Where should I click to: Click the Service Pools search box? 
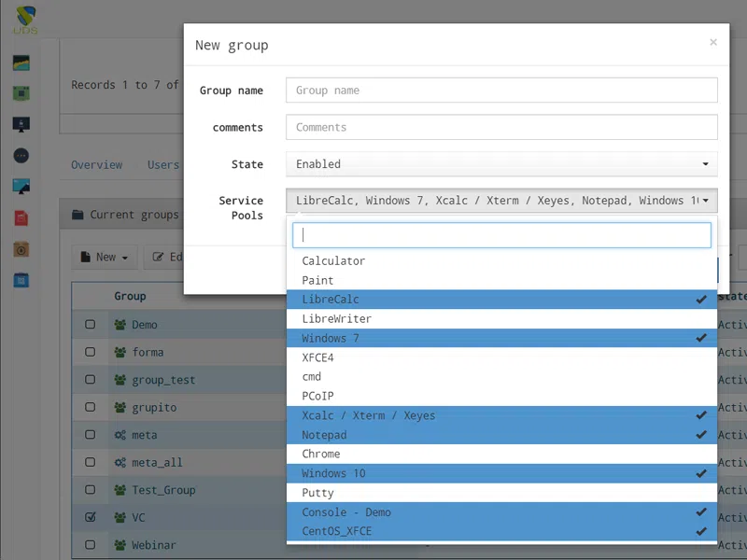pos(501,235)
